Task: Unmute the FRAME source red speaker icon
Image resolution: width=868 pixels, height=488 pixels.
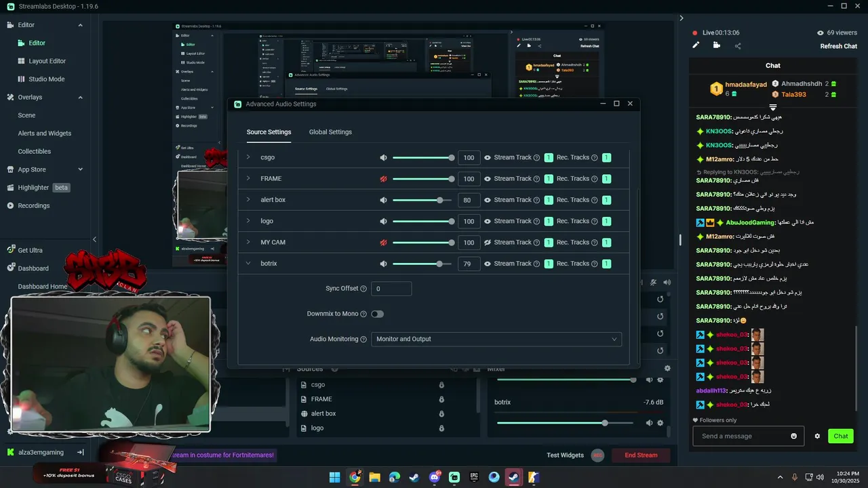Action: pyautogui.click(x=383, y=179)
